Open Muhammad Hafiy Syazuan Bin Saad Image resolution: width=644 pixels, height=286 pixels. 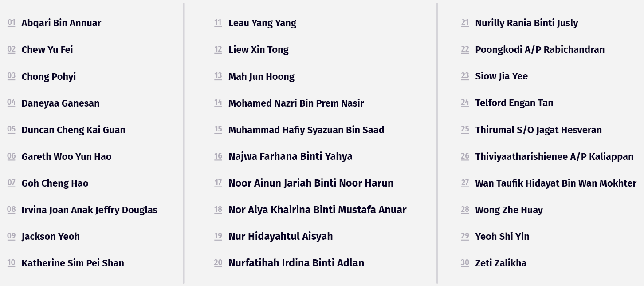click(306, 130)
